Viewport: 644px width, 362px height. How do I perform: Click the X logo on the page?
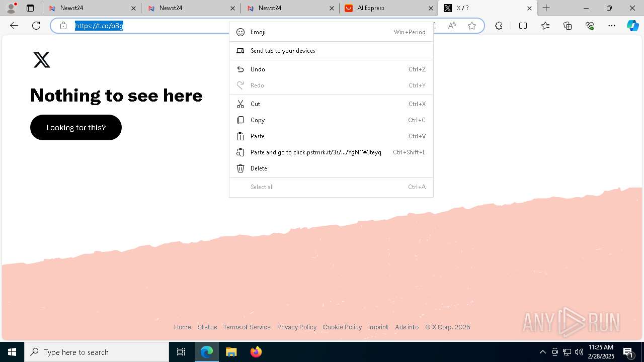[42, 60]
